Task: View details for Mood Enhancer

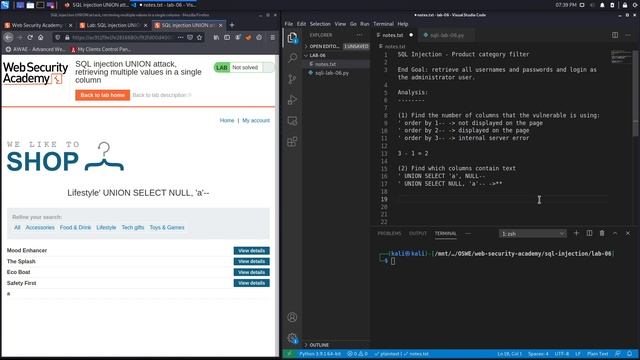Action: [251, 251]
